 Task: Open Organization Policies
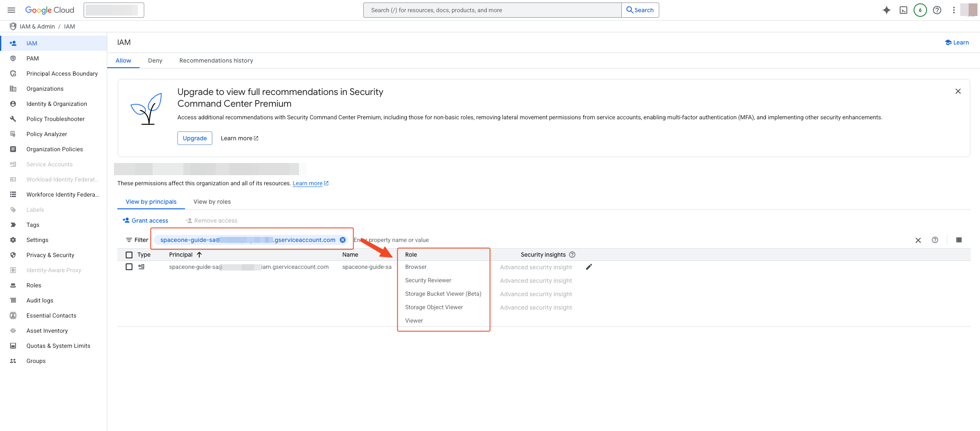[53, 149]
